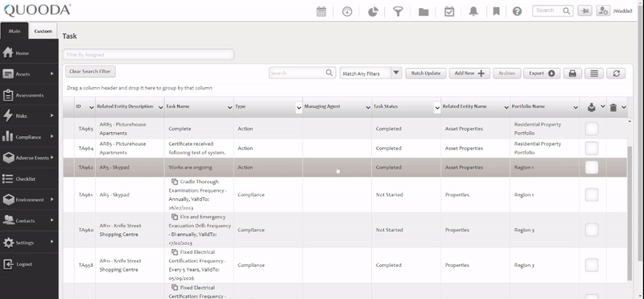644x299 pixels.
Task: Open the JWaddell user profile icon
Action: click(x=603, y=11)
